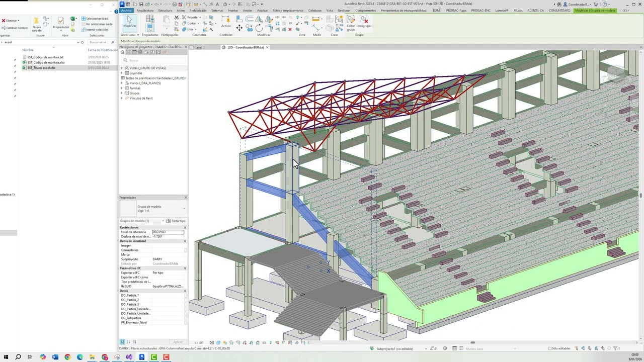Select the Rotate tool in Modificar panel
This screenshot has height=362, width=644.
[259, 28]
